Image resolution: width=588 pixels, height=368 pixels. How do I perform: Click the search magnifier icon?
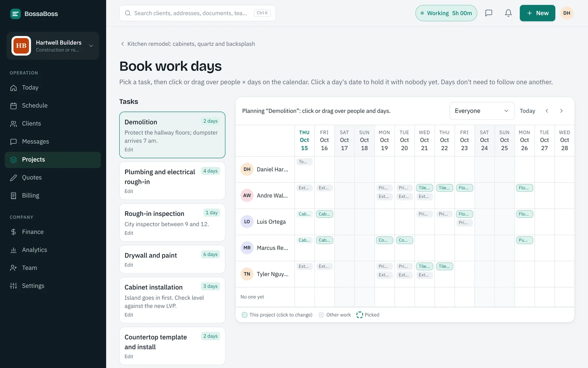pos(128,13)
